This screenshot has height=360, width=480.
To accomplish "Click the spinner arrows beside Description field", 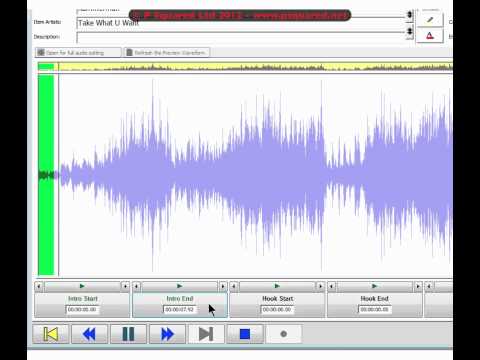I will pos(410,33).
